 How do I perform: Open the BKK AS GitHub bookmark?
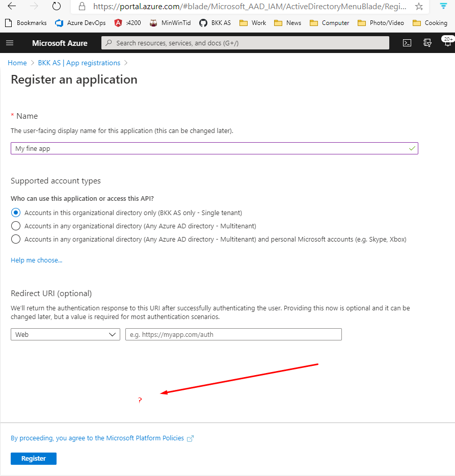[x=215, y=22]
